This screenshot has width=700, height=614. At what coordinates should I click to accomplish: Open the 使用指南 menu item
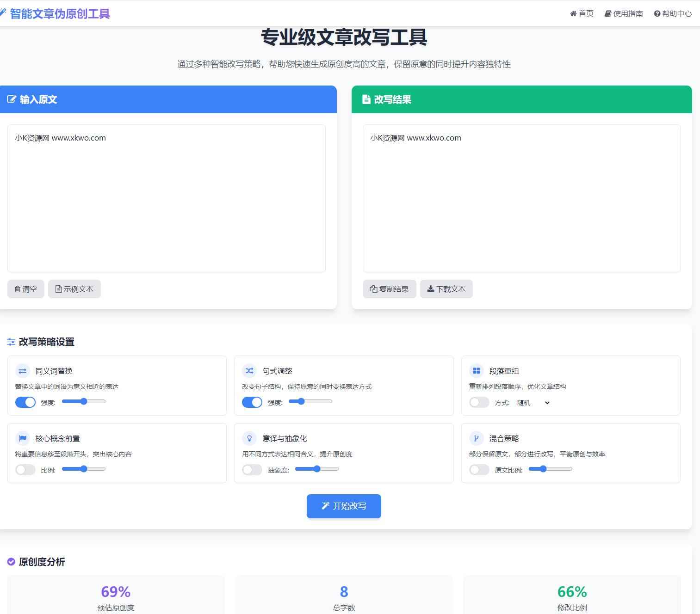click(x=624, y=13)
